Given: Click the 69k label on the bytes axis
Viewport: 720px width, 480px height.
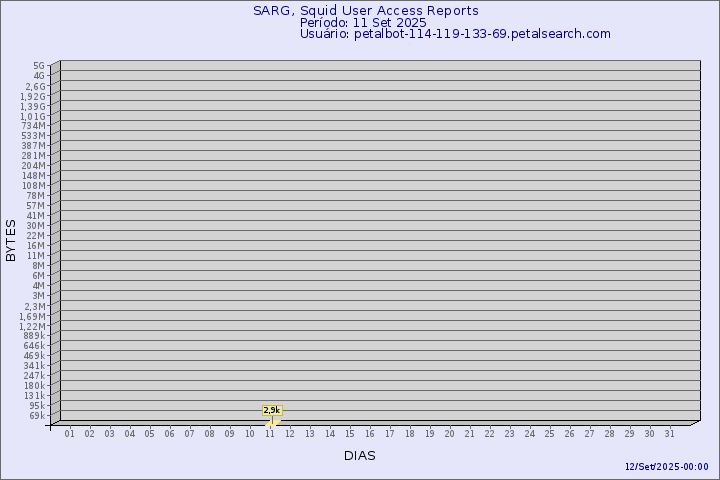Looking at the screenshot, I should [37, 415].
